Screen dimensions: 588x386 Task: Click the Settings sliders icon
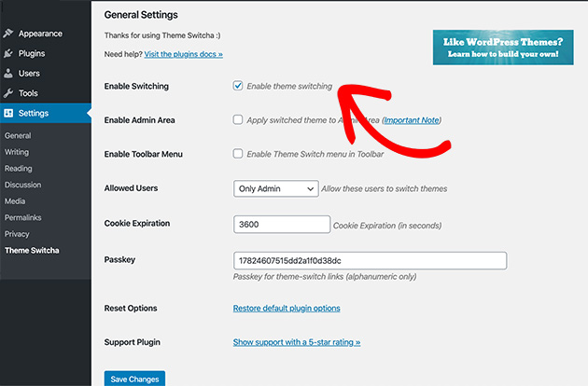(8, 113)
